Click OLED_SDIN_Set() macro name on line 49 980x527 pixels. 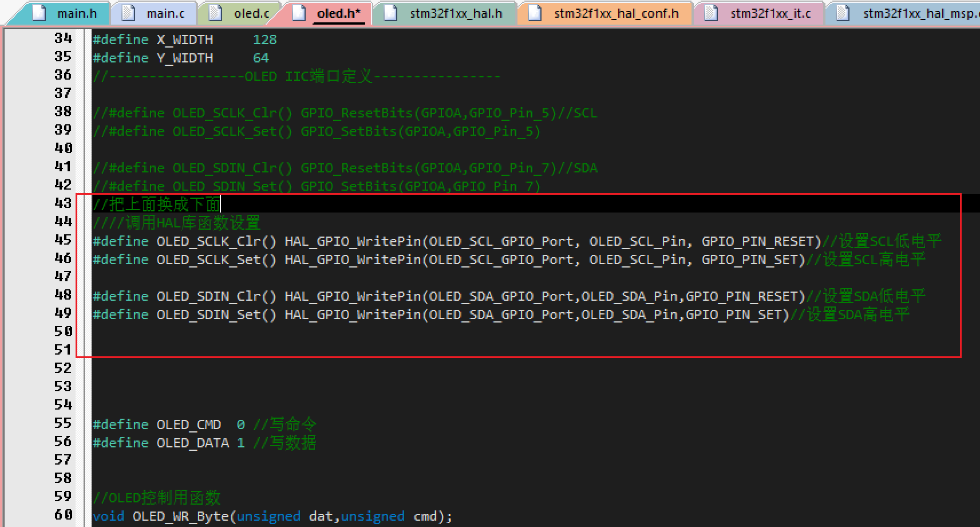pyautogui.click(x=216, y=314)
